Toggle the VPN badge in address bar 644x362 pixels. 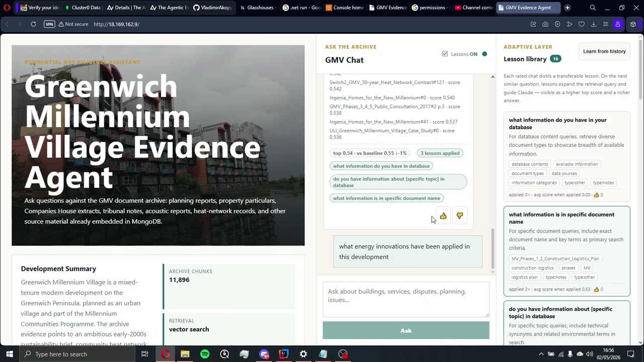49,24
